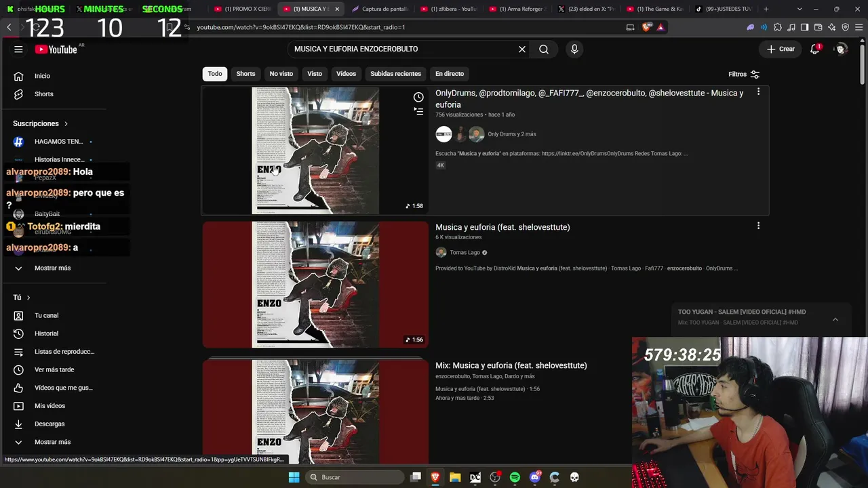Image resolution: width=868 pixels, height=488 pixels.
Task: Open the account avatar menu
Action: [x=841, y=49]
